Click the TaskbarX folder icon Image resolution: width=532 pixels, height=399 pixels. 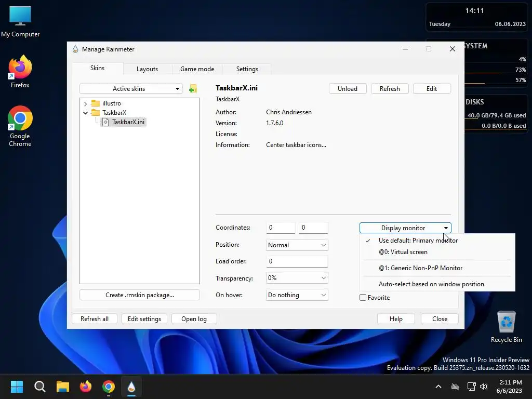tap(96, 113)
